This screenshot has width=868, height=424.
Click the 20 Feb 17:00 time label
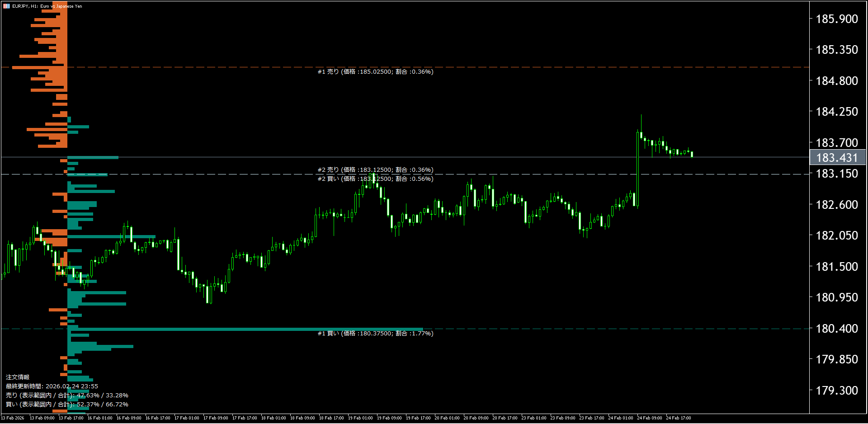[505, 418]
